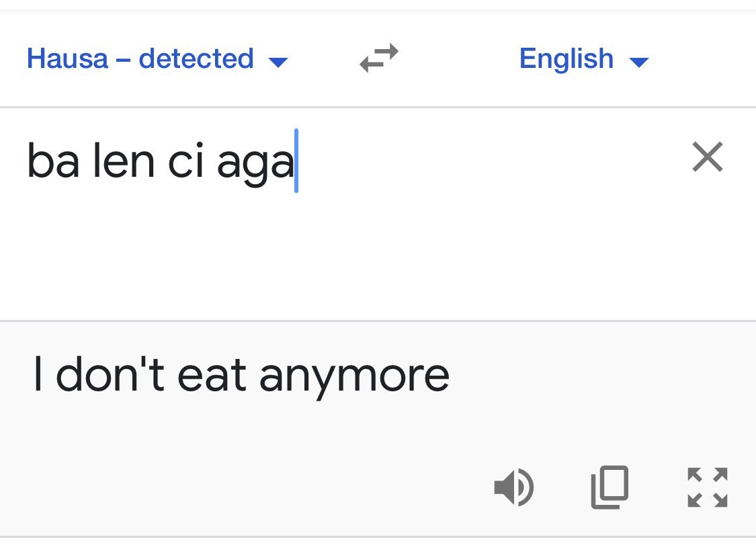
Task: Copy the translation to clipboard
Action: click(x=610, y=487)
